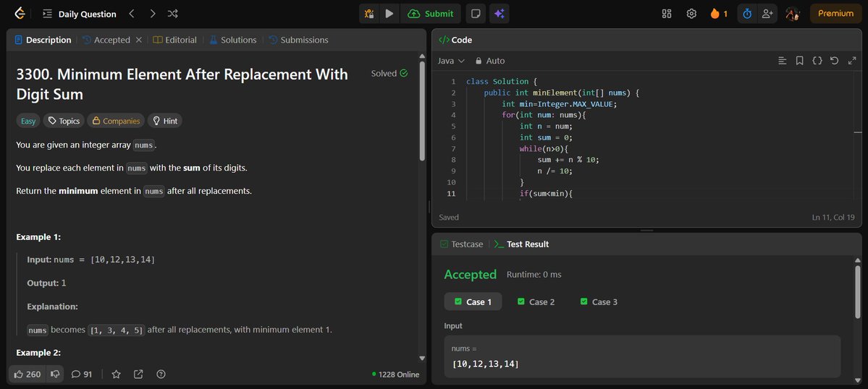Submit the solution
This screenshot has height=389, width=868.
[x=430, y=14]
